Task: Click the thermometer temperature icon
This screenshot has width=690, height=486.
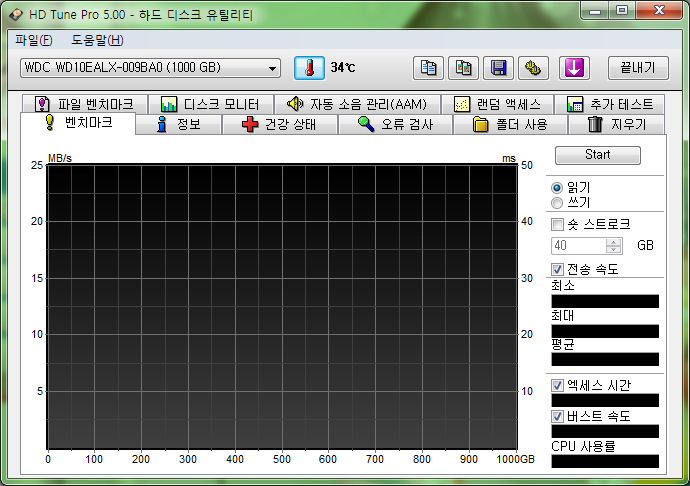Action: tap(309, 68)
